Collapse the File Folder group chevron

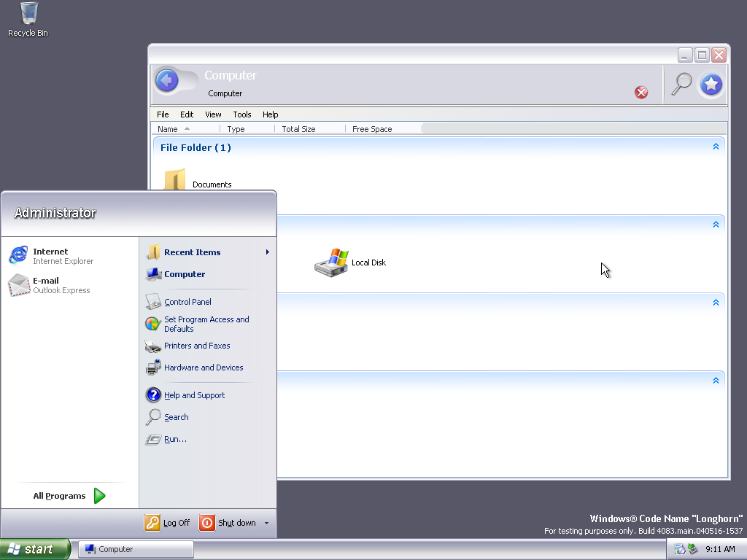click(716, 147)
